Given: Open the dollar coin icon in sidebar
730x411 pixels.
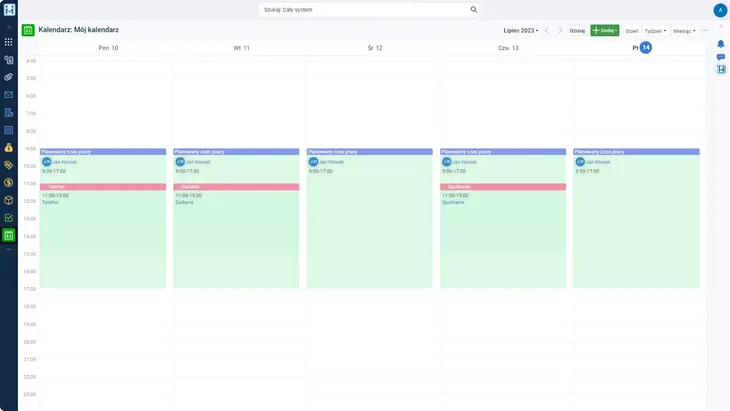Looking at the screenshot, I should click(x=9, y=182).
